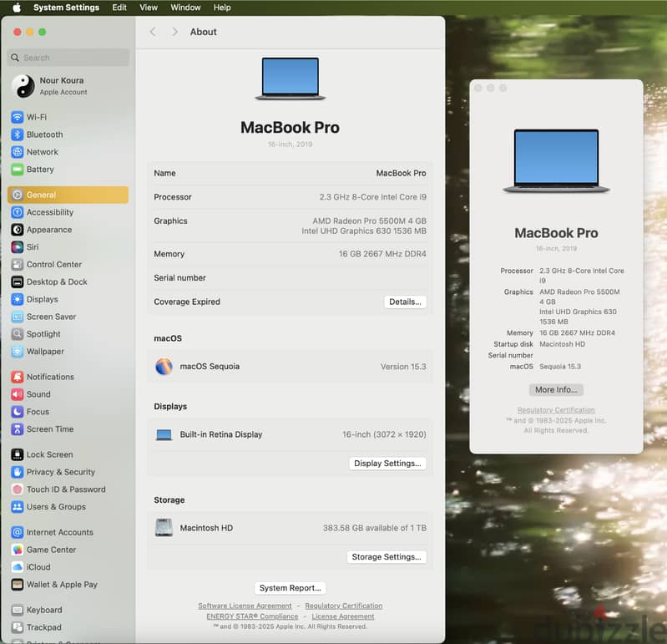The height and width of the screenshot is (644, 667).
Task: Click the Keyboard sidebar icon
Action: (x=17, y=611)
